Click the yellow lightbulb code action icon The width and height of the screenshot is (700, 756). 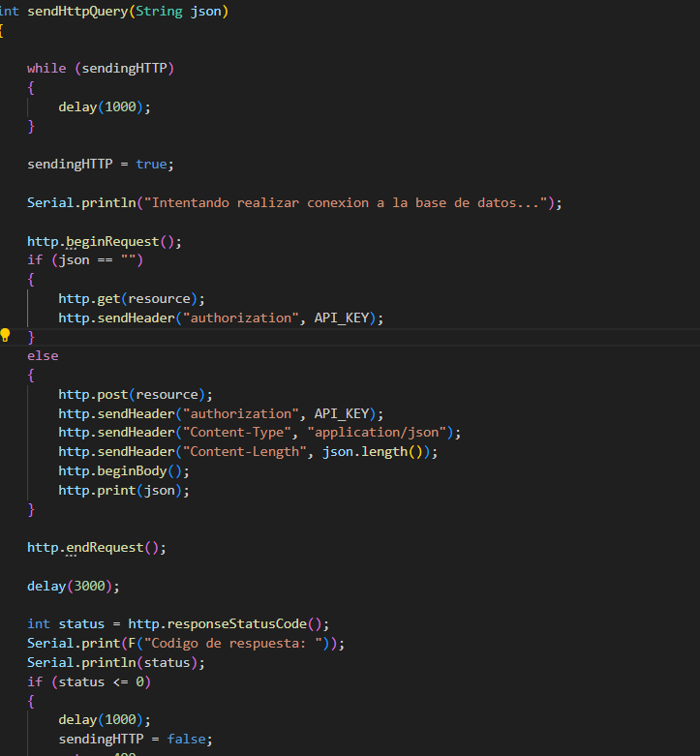tap(6, 336)
